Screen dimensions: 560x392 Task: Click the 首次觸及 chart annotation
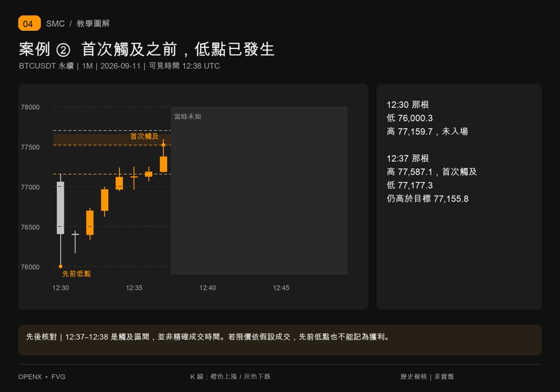[145, 136]
